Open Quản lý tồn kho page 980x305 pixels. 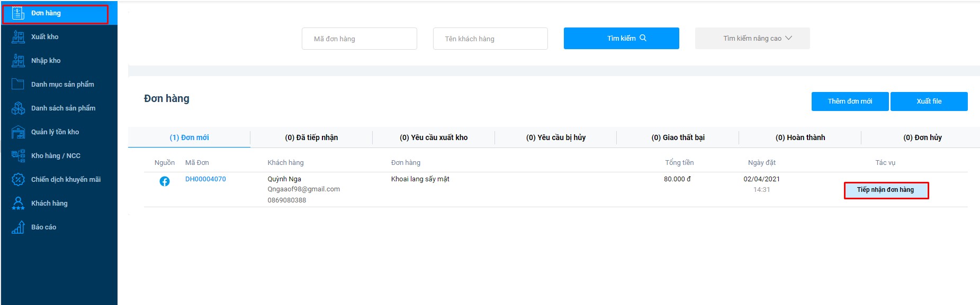pyautogui.click(x=55, y=132)
